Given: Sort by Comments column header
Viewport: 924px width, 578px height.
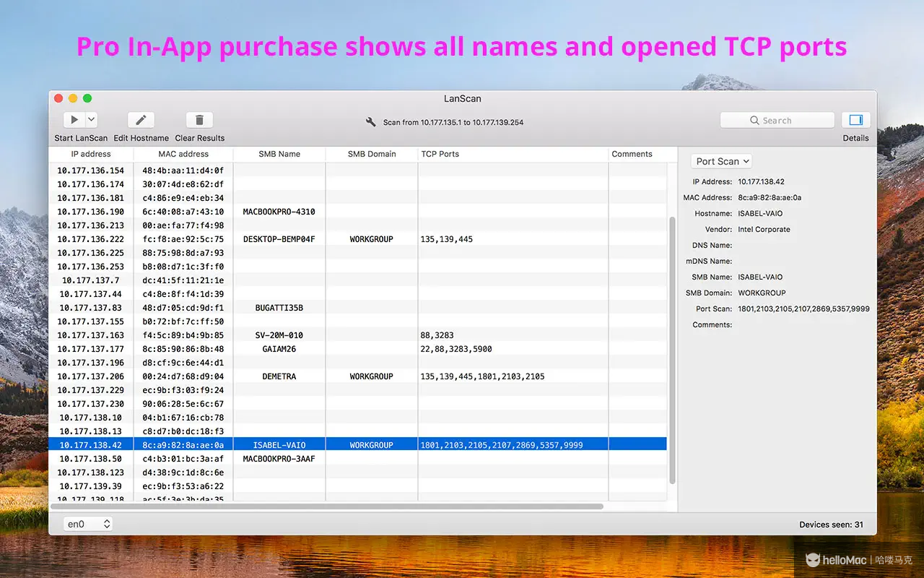Looking at the screenshot, I should 637,154.
